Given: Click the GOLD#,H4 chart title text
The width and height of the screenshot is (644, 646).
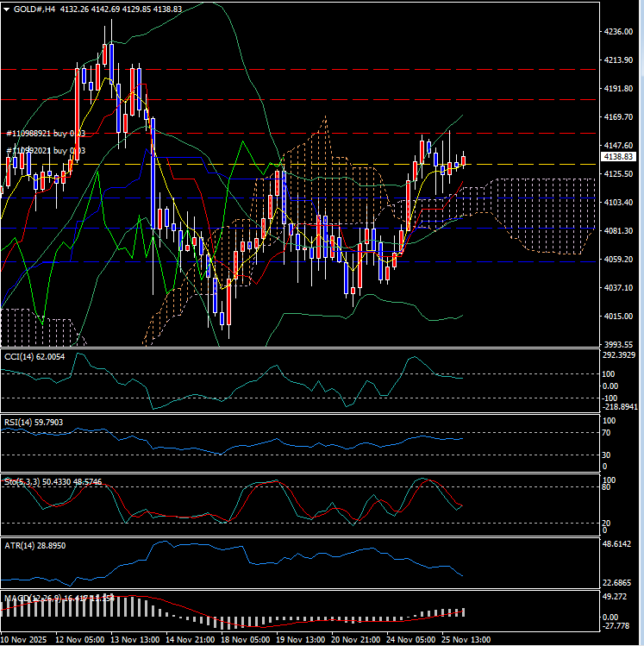Looking at the screenshot, I should tap(39, 9).
